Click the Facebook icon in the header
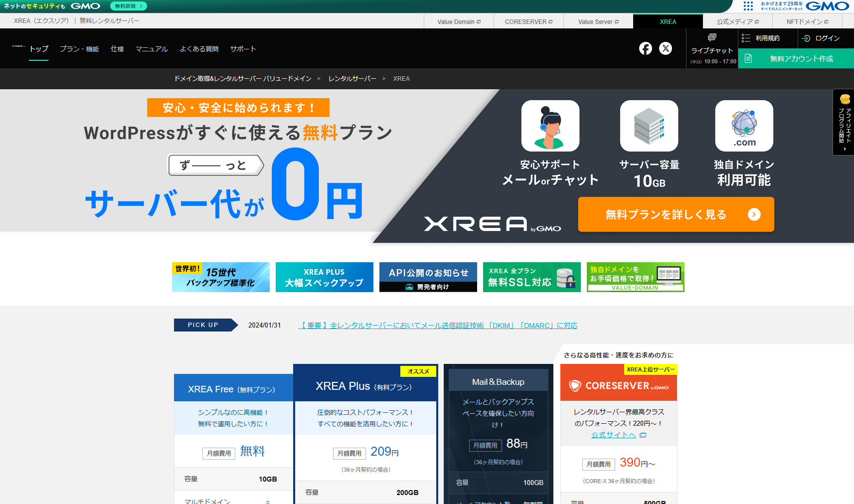This screenshot has height=504, width=854. coord(646,48)
